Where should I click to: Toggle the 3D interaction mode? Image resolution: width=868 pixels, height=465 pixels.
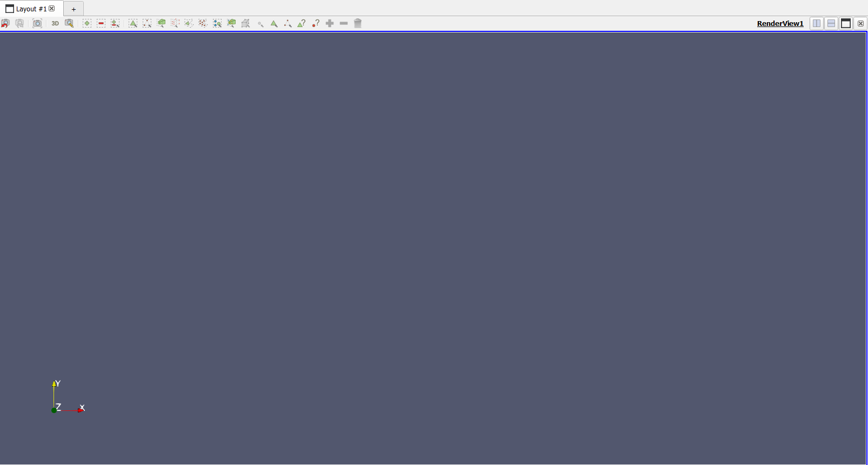pos(55,23)
